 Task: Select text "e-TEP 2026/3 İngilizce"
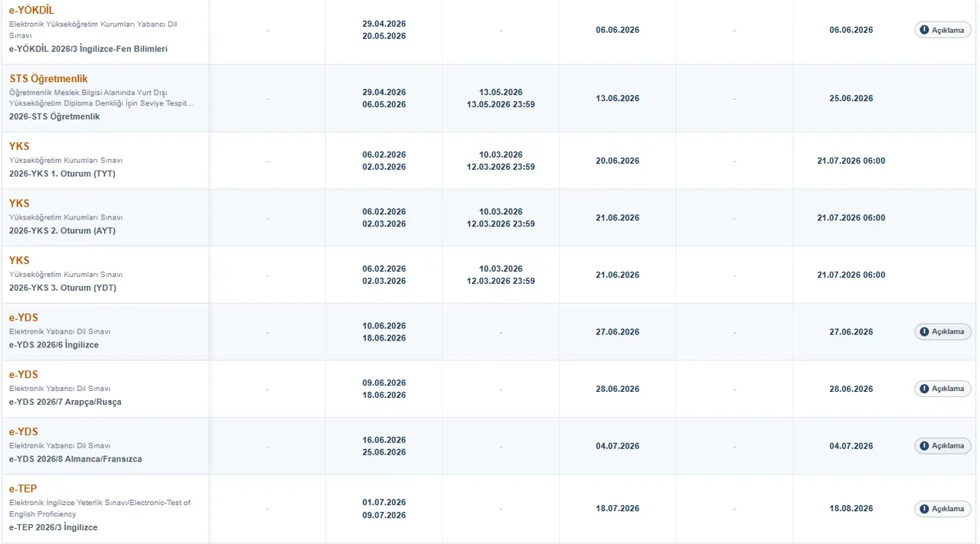point(54,528)
